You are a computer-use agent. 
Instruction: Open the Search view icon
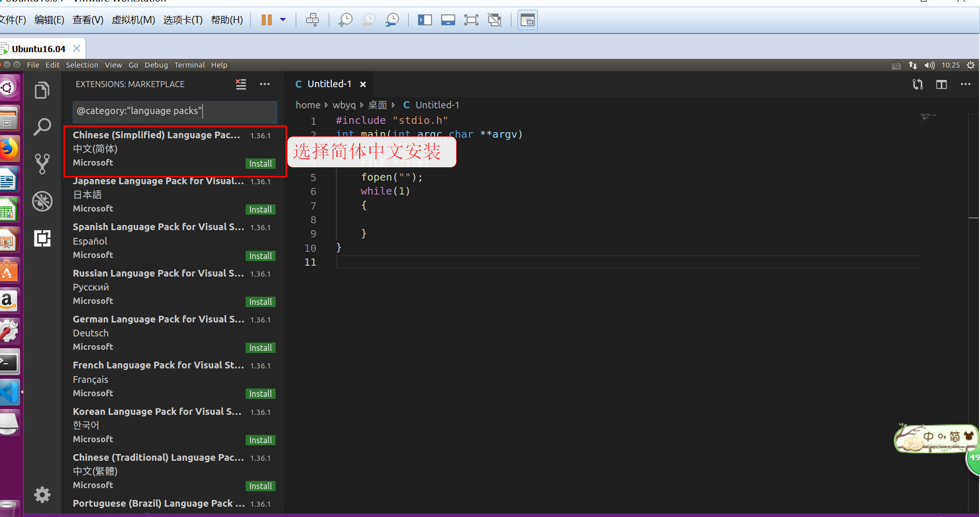(42, 126)
